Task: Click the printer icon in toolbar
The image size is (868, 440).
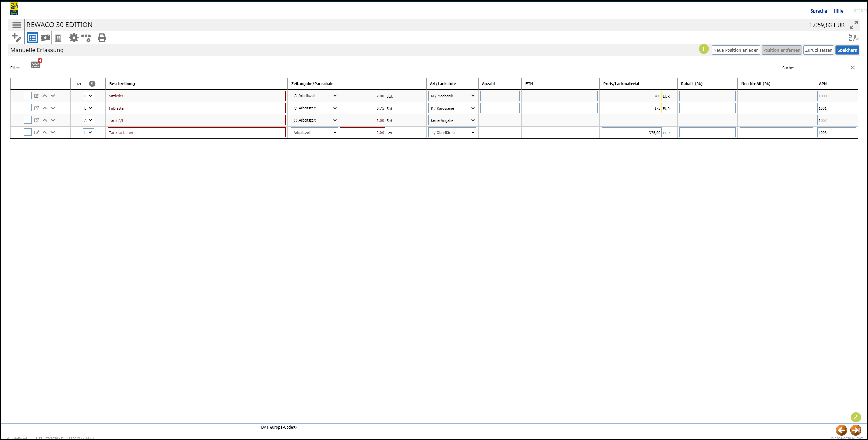Action: (x=102, y=38)
